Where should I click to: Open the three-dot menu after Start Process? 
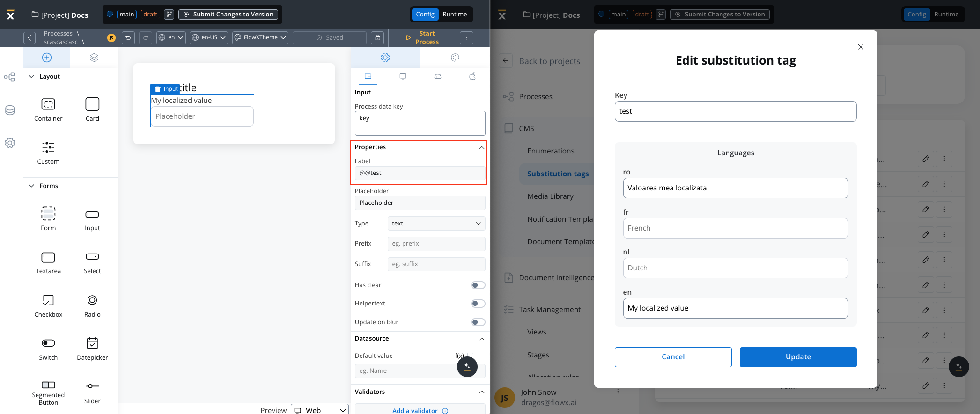(x=466, y=37)
